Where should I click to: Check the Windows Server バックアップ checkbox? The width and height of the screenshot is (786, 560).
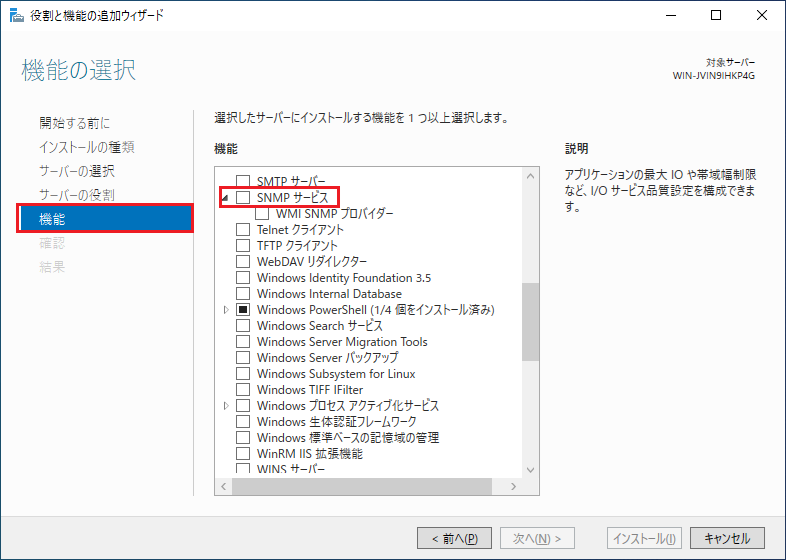(x=243, y=357)
